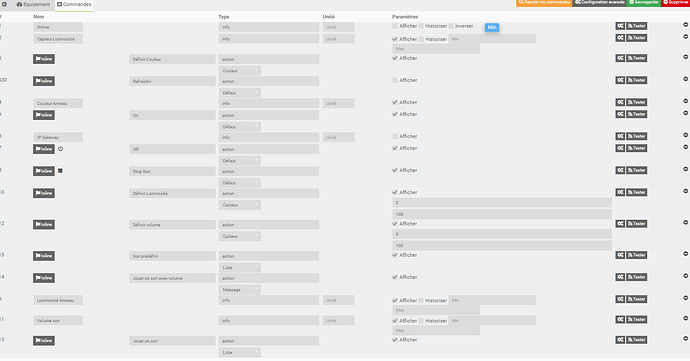Screen dimensions: 690x361
Task: Open gear configuration for Online command
Action: [620, 26]
